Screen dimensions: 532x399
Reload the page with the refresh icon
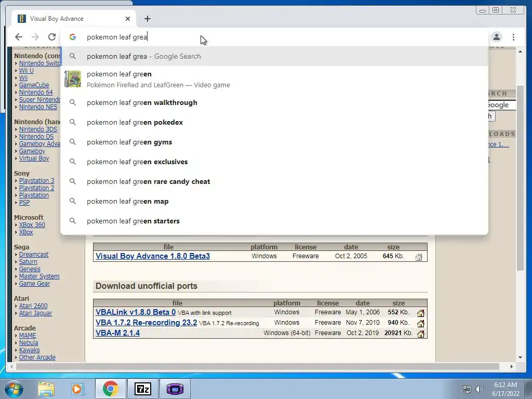pos(52,37)
